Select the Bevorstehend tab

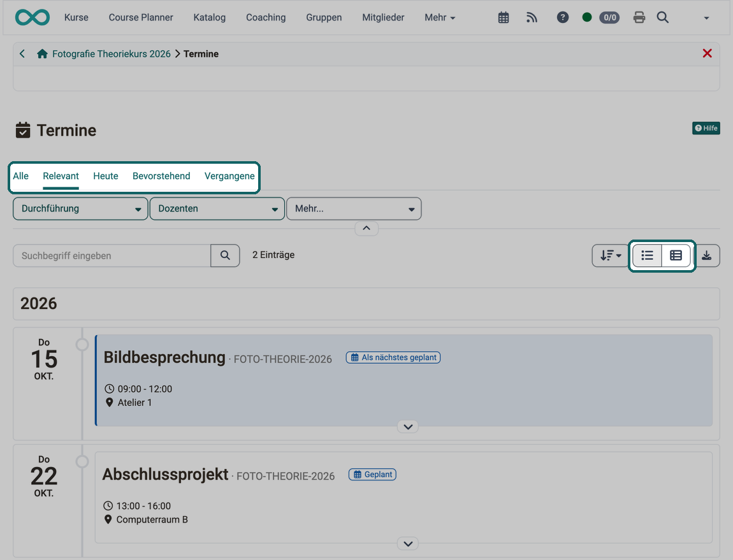pos(161,176)
